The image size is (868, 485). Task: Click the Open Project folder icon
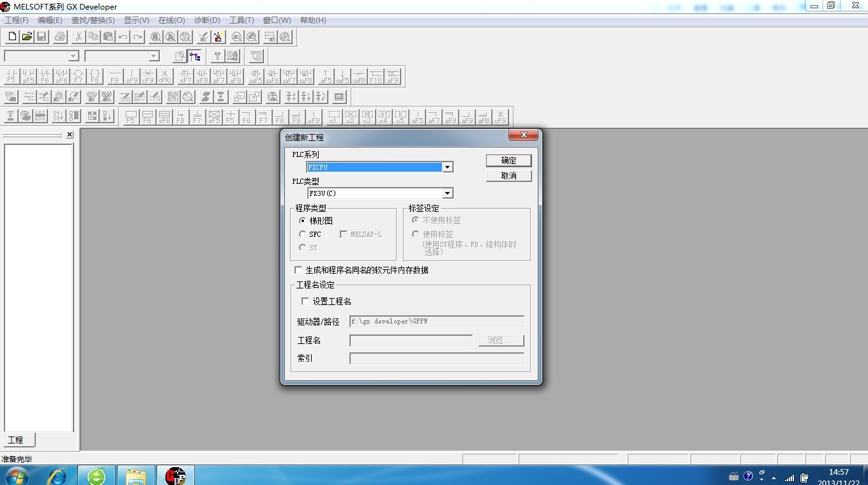27,37
